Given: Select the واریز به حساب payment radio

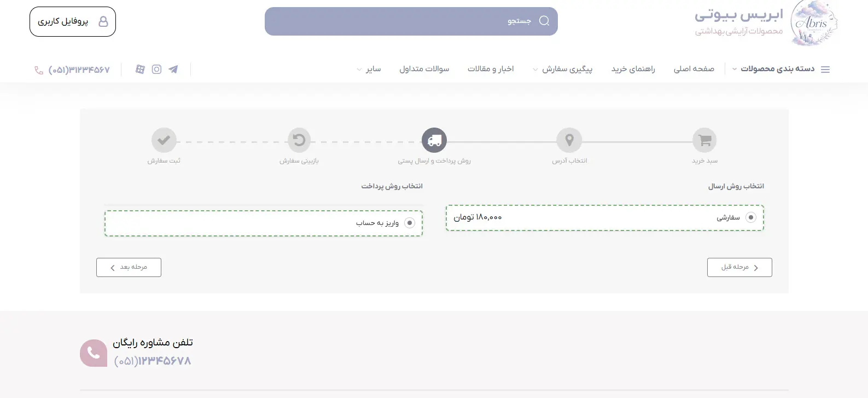Looking at the screenshot, I should (410, 223).
